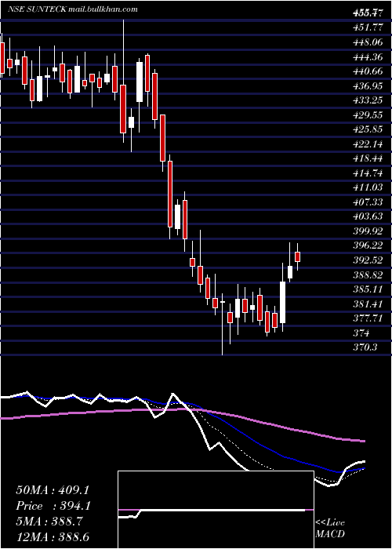The image size is (392, 549).
Task: Click the 388.82 price axis label
Action: pyautogui.click(x=368, y=274)
